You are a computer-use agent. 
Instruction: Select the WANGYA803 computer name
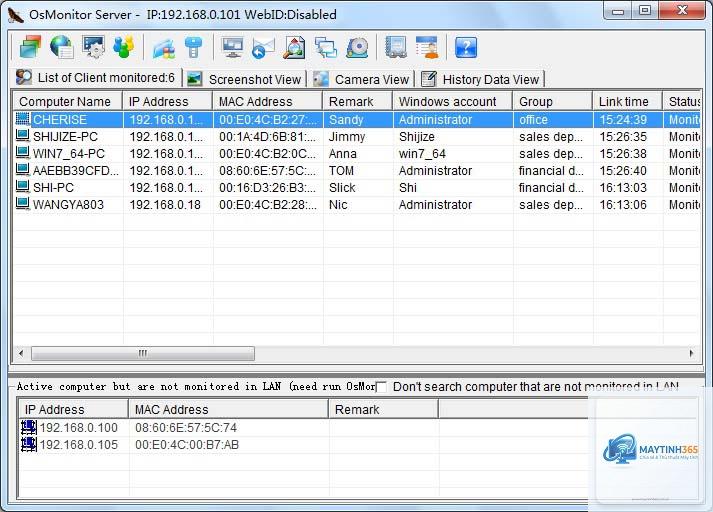click(68, 205)
